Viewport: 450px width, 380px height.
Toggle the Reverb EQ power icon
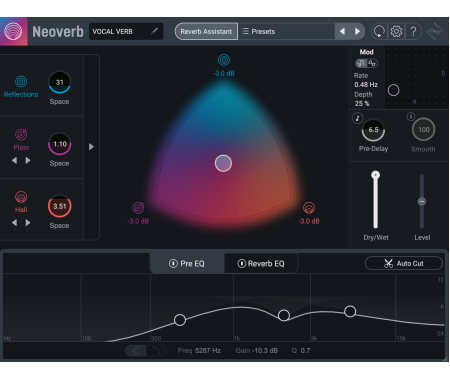pyautogui.click(x=241, y=264)
